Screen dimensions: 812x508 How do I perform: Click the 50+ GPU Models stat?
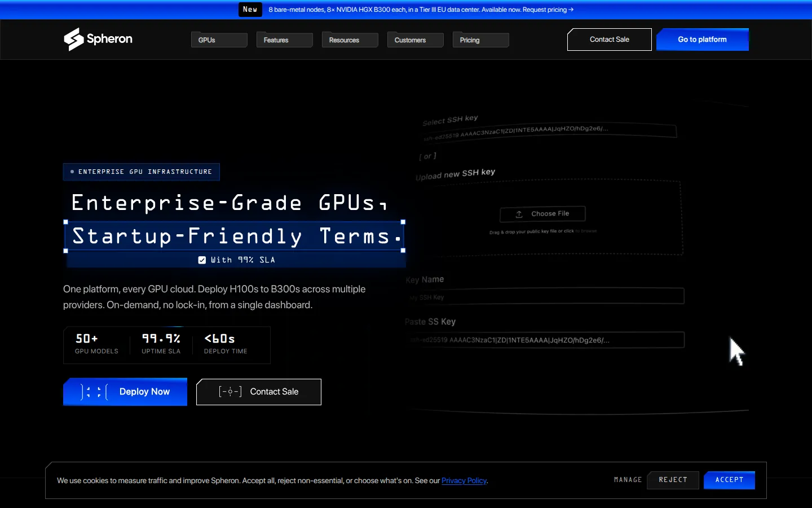click(96, 344)
